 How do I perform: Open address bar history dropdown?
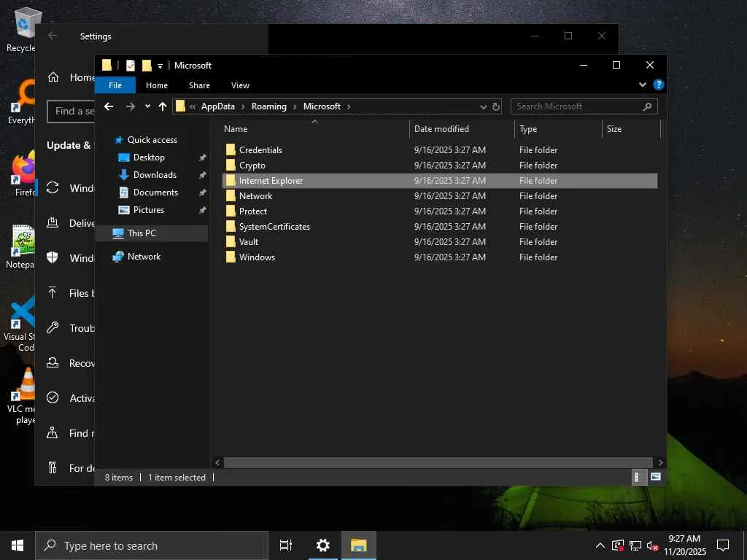(x=483, y=106)
